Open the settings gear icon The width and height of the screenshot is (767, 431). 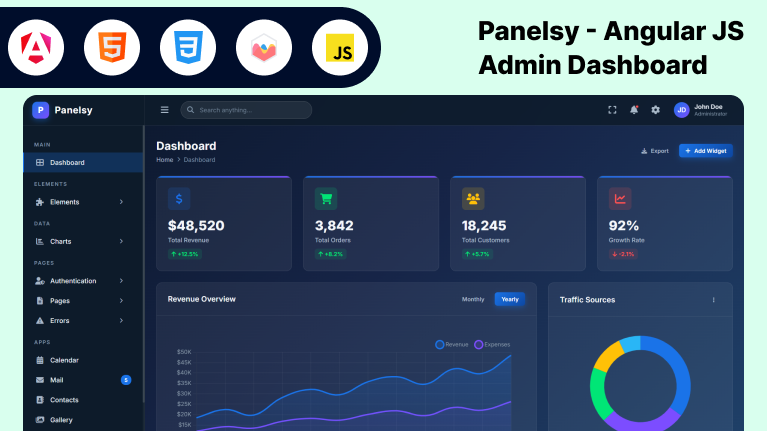655,110
